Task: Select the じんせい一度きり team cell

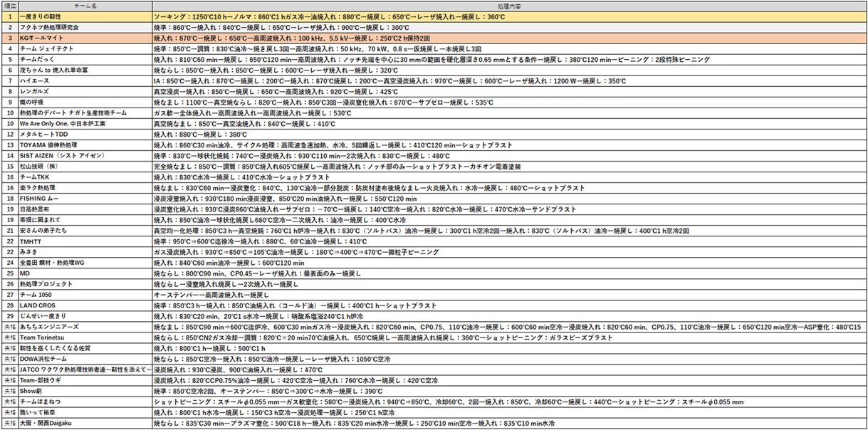Action: click(85, 316)
